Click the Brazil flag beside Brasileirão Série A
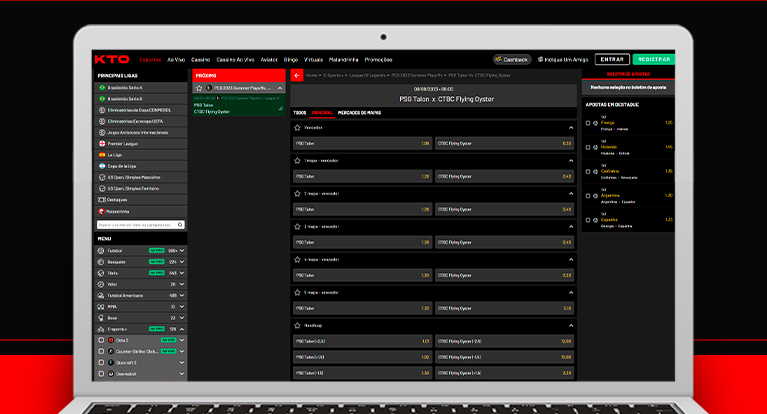The image size is (767, 414). click(102, 88)
